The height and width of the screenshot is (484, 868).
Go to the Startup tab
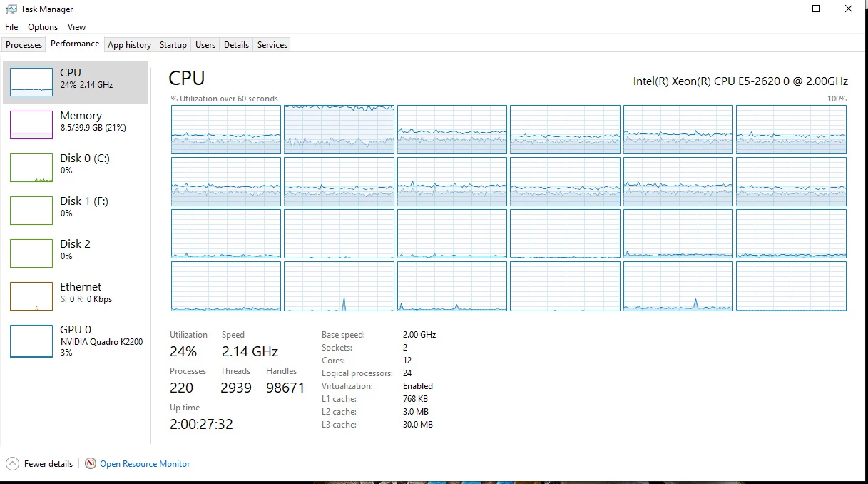coord(173,44)
